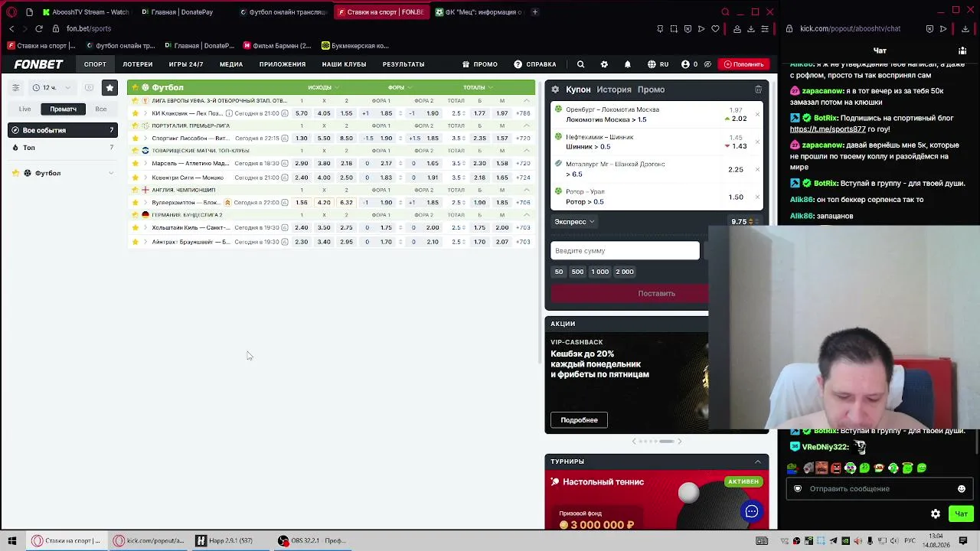Hide balance with crossed-eye icon
Screen dimensions: 980x551
707,64
